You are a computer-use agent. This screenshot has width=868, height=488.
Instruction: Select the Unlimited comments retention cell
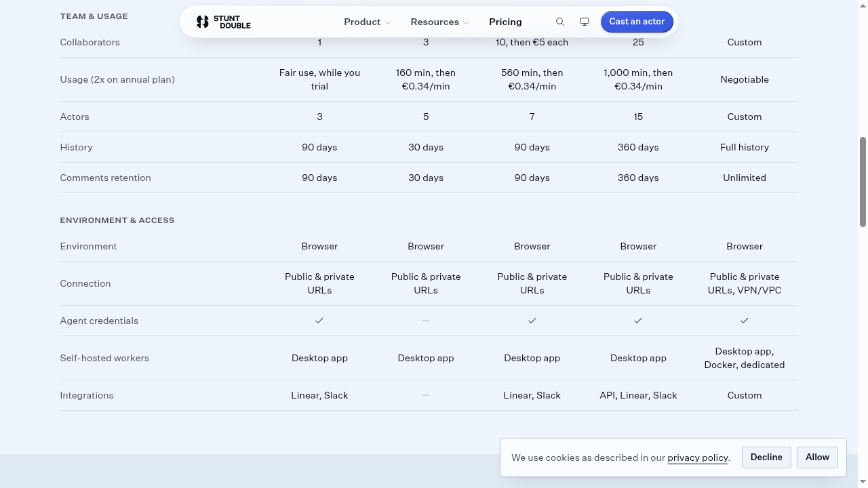[745, 178]
